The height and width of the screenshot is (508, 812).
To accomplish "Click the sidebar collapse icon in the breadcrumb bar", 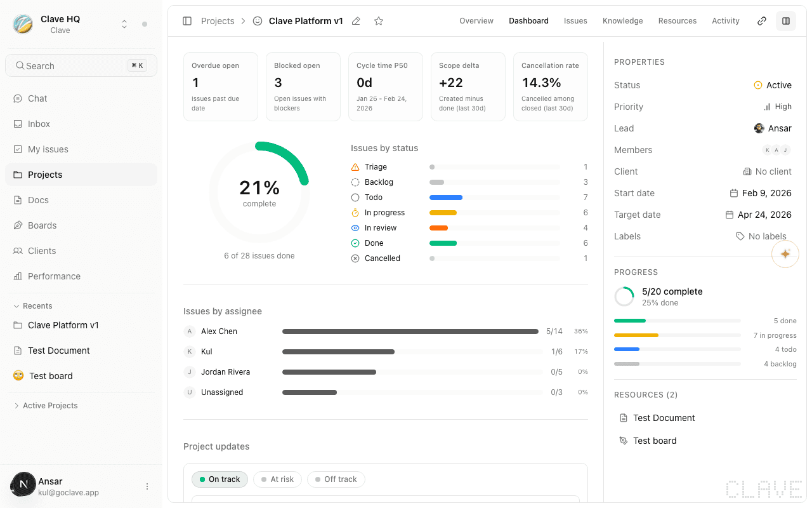I will click(x=187, y=21).
